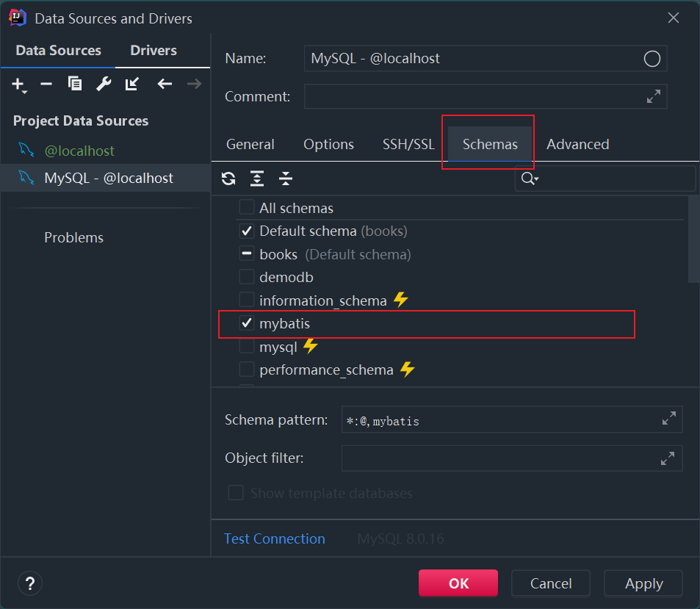Click the Project Data Sources heading

click(81, 120)
